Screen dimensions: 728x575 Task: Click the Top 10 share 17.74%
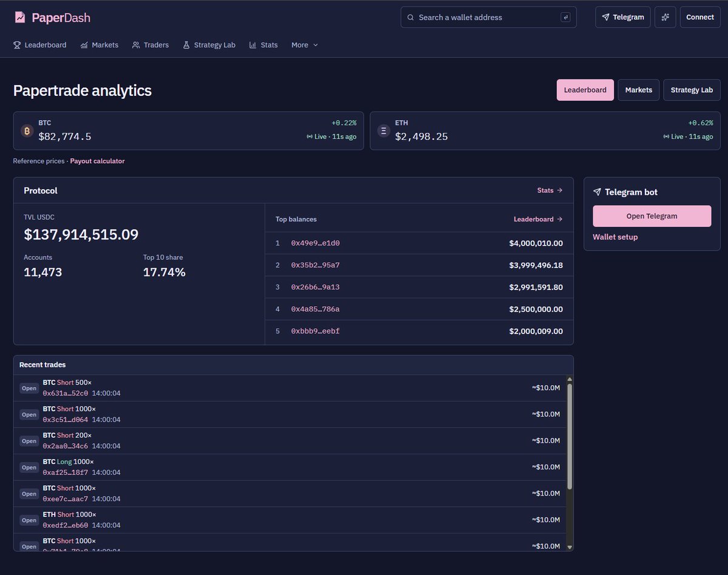point(164,272)
